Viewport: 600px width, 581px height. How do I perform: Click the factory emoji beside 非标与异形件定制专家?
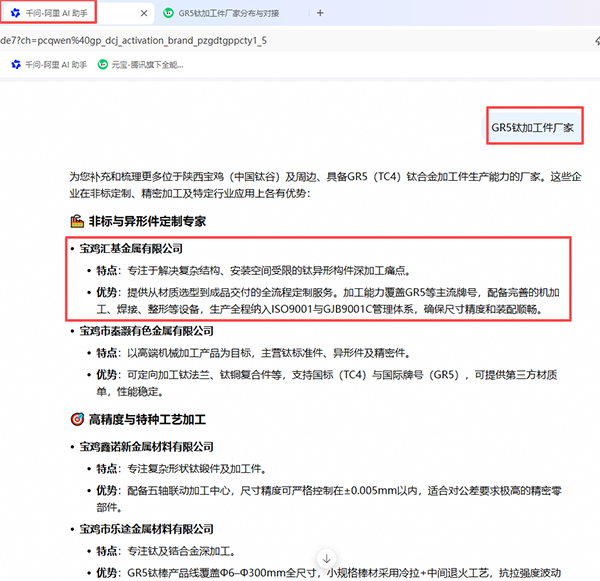(x=77, y=221)
